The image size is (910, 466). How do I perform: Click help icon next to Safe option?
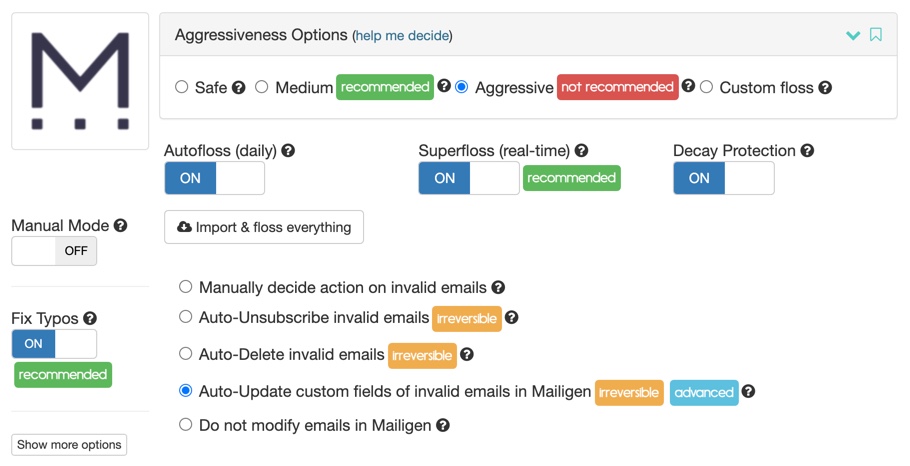click(239, 88)
